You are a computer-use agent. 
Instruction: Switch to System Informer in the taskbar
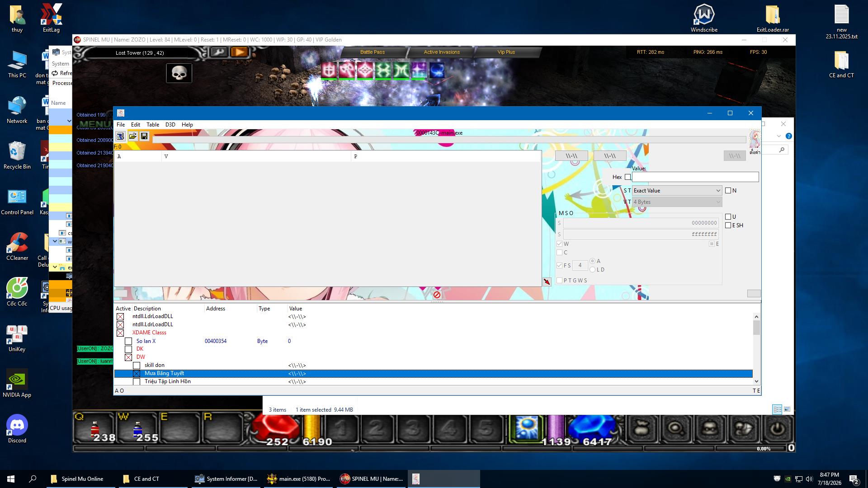coord(226,479)
